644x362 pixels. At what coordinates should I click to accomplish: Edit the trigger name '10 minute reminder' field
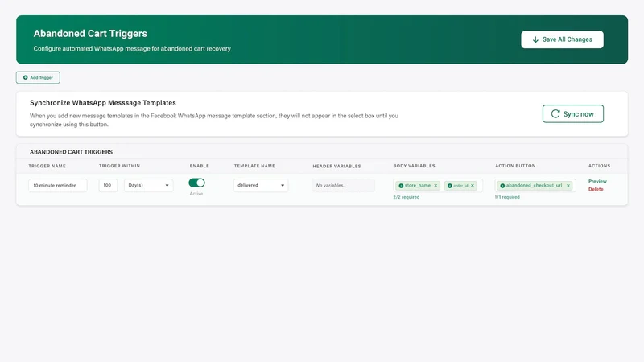coord(57,185)
